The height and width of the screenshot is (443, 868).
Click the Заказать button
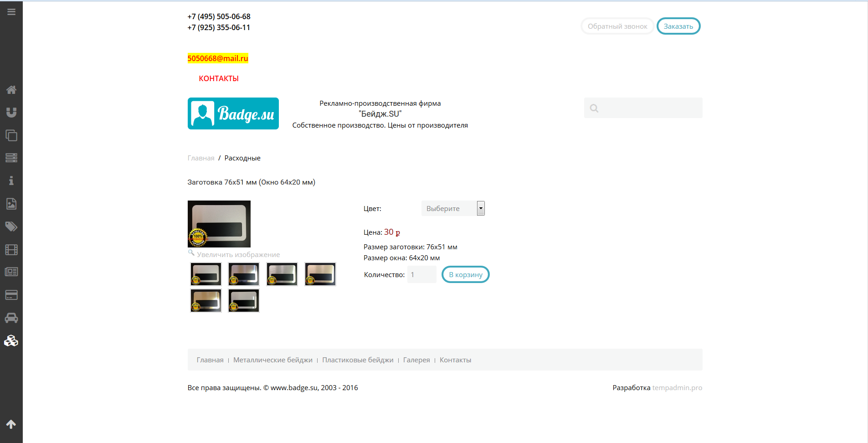coord(678,26)
